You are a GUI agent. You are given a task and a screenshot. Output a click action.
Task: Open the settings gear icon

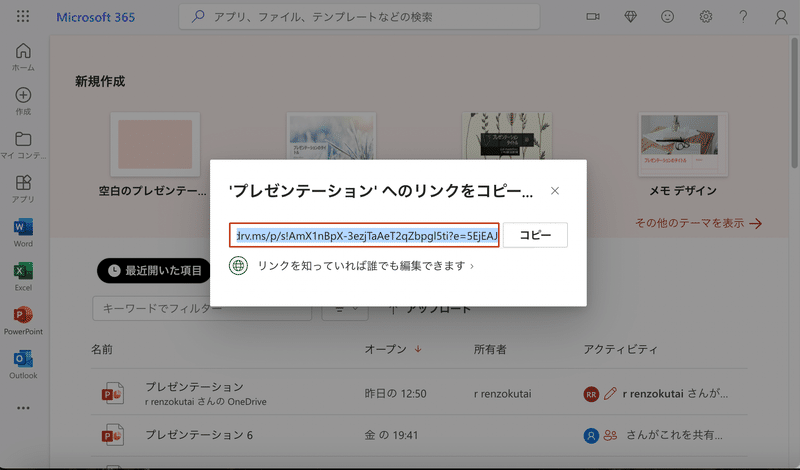click(x=706, y=17)
